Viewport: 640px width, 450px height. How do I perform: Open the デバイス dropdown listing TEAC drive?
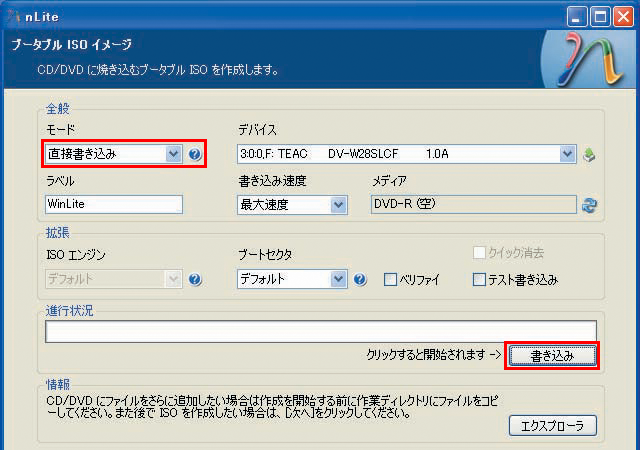tap(407, 154)
